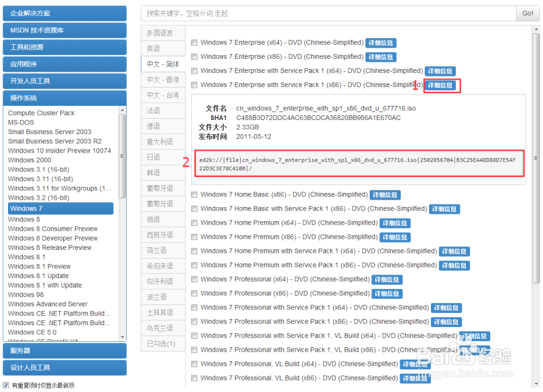This screenshot has height=392, width=543.
Task: Select the 英语 language tab
Action: [x=163, y=48]
